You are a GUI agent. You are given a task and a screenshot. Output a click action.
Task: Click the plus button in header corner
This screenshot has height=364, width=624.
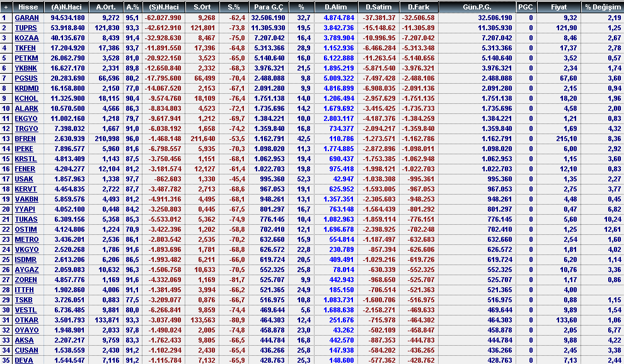pyautogui.click(x=6, y=7)
